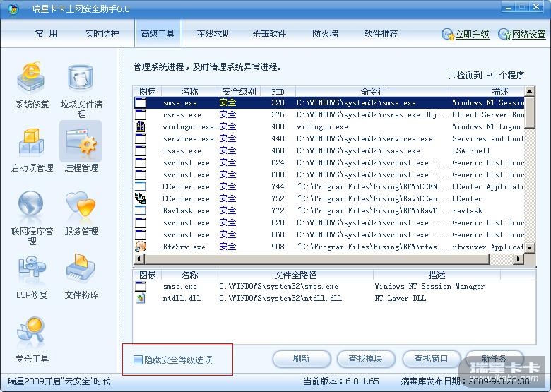This screenshot has height=392, width=551.
Task: Switch to the 实时防护 tab
Action: pos(102,34)
